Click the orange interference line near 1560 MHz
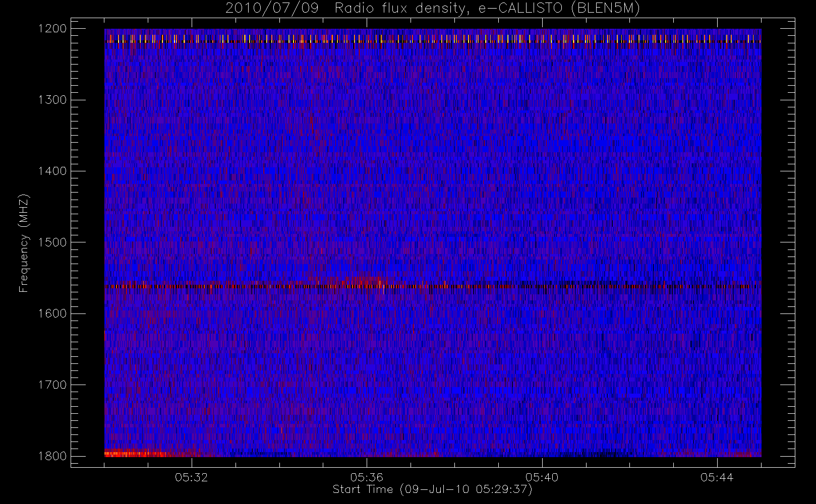The height and width of the screenshot is (504, 816). 433,286
